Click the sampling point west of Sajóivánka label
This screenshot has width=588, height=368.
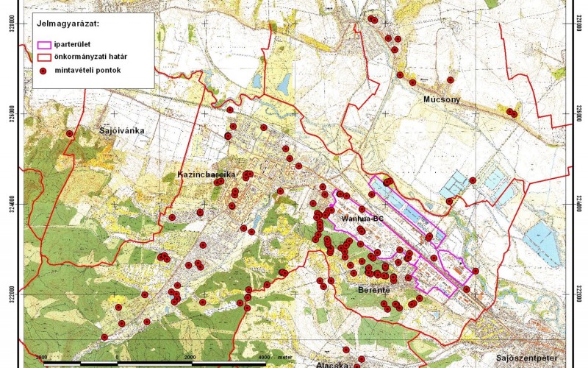tap(69, 133)
